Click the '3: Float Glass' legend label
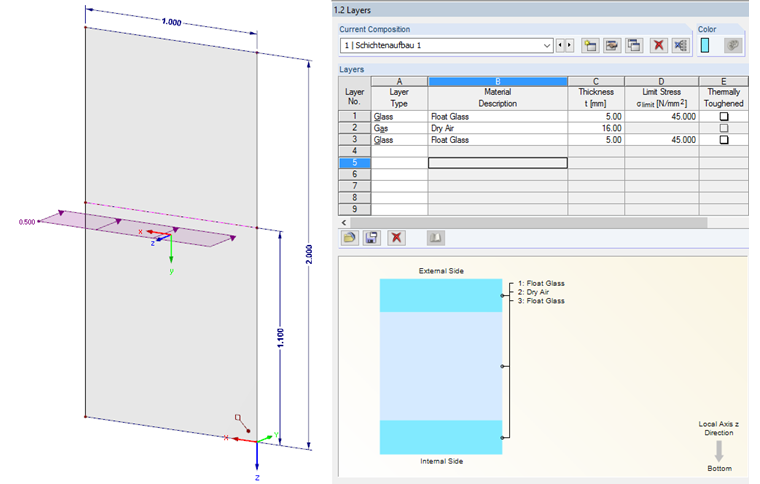The height and width of the screenshot is (484, 760). pos(541,301)
